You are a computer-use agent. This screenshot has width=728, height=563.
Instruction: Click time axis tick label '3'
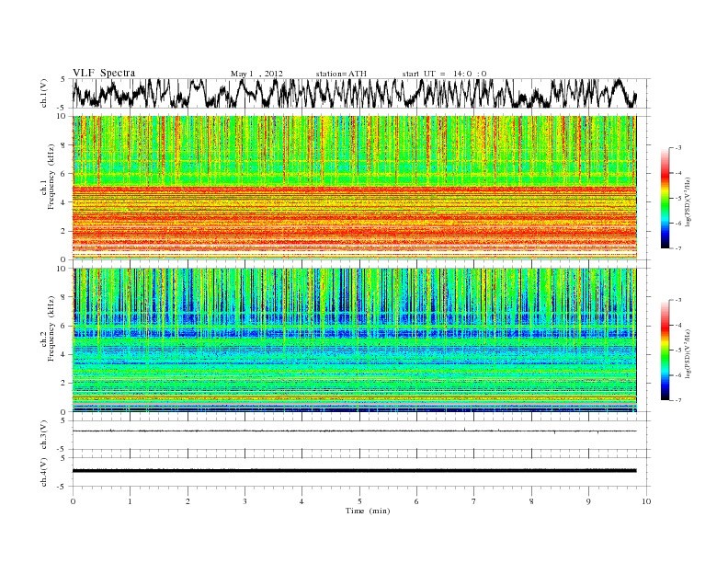pos(245,501)
